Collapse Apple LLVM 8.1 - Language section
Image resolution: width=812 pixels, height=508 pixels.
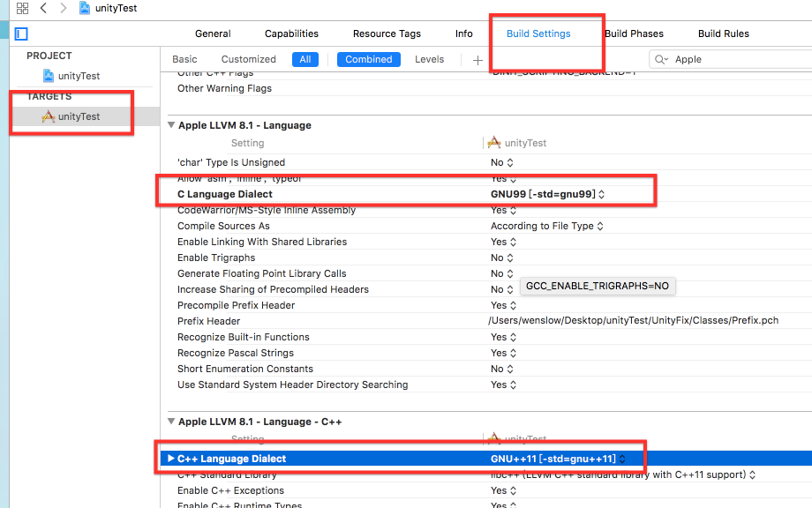point(171,124)
